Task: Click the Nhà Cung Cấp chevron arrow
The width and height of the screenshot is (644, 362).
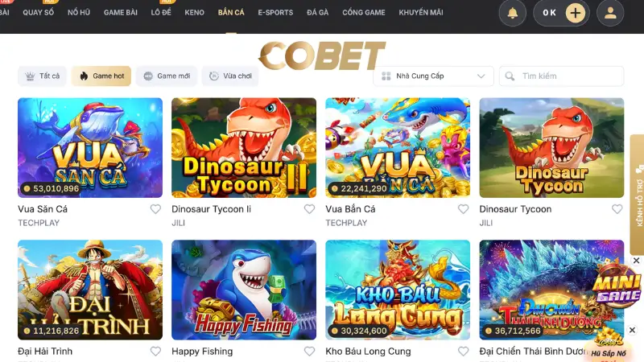Action: pos(481,76)
